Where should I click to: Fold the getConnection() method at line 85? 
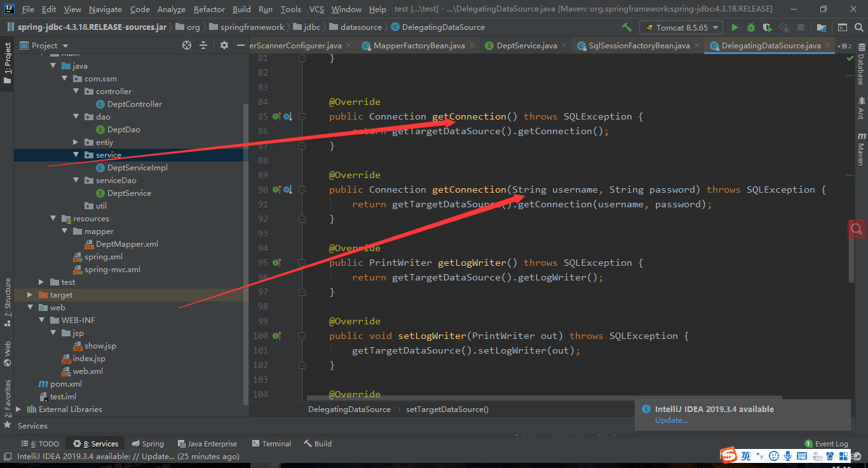click(302, 117)
